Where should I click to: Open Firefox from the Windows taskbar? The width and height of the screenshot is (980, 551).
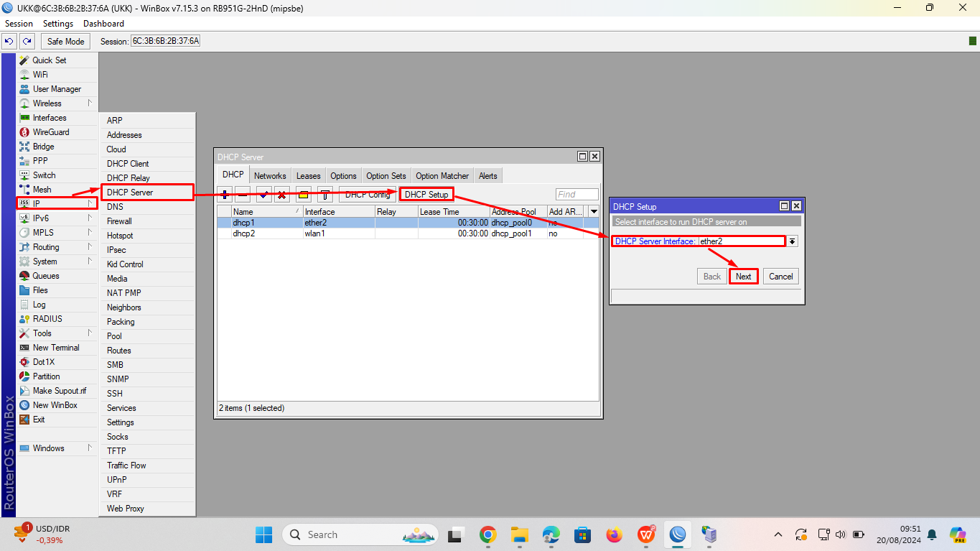[x=614, y=534]
